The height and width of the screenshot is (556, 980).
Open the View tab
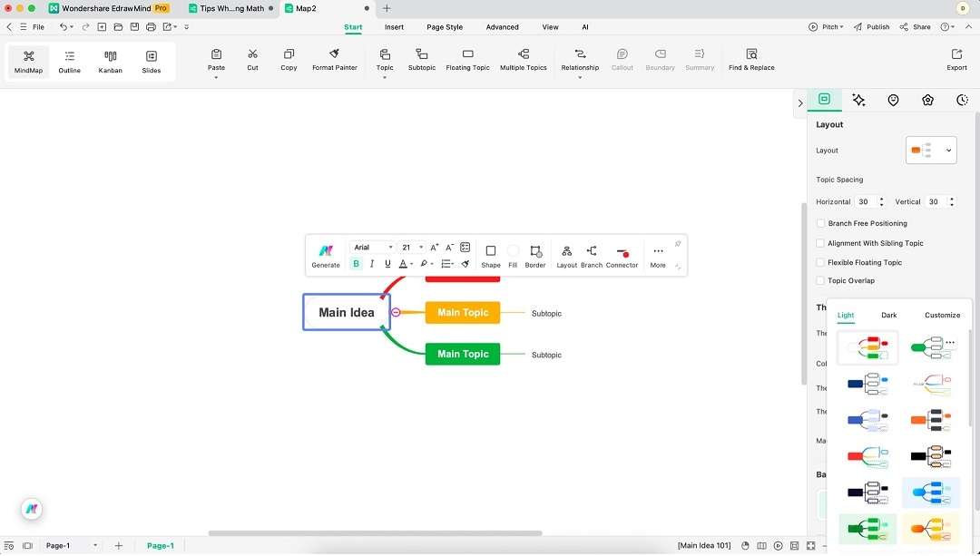(550, 27)
